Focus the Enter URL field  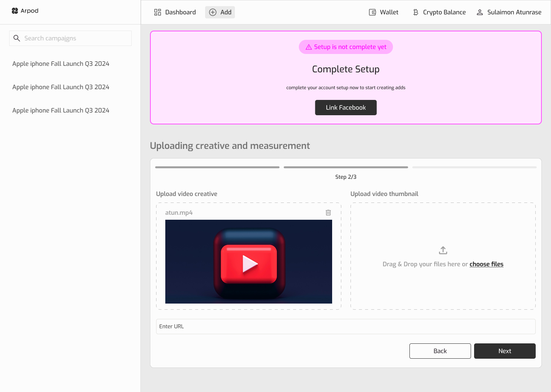[346, 327]
